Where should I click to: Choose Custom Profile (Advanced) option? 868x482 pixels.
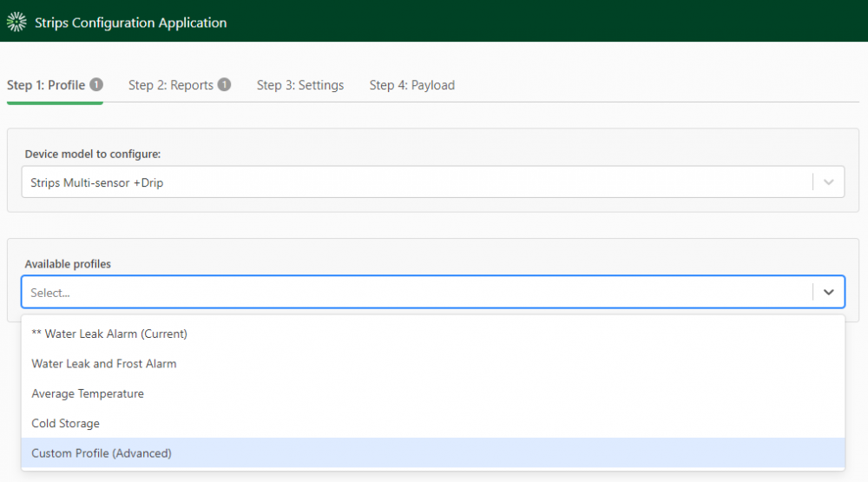(433, 453)
